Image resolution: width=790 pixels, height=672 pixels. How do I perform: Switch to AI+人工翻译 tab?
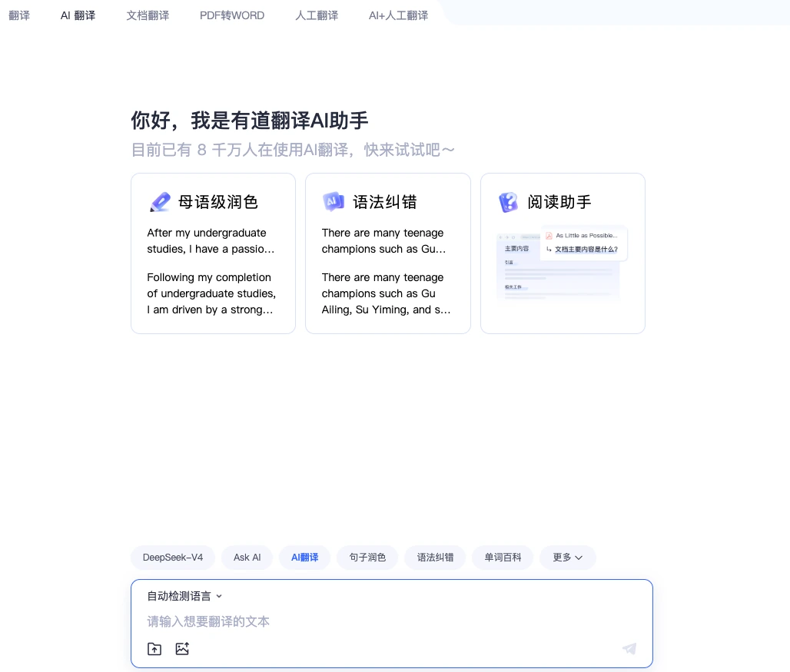pos(399,15)
